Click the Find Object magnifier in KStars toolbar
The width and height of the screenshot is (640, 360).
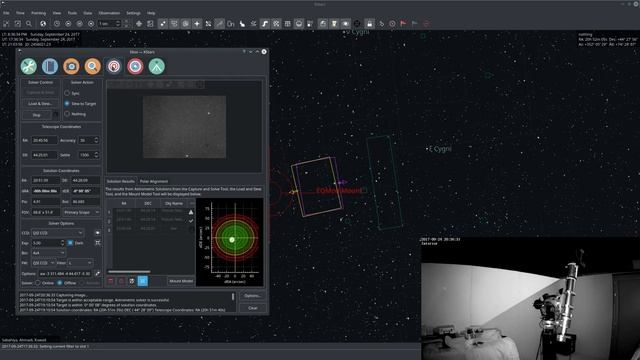pyautogui.click(x=29, y=24)
